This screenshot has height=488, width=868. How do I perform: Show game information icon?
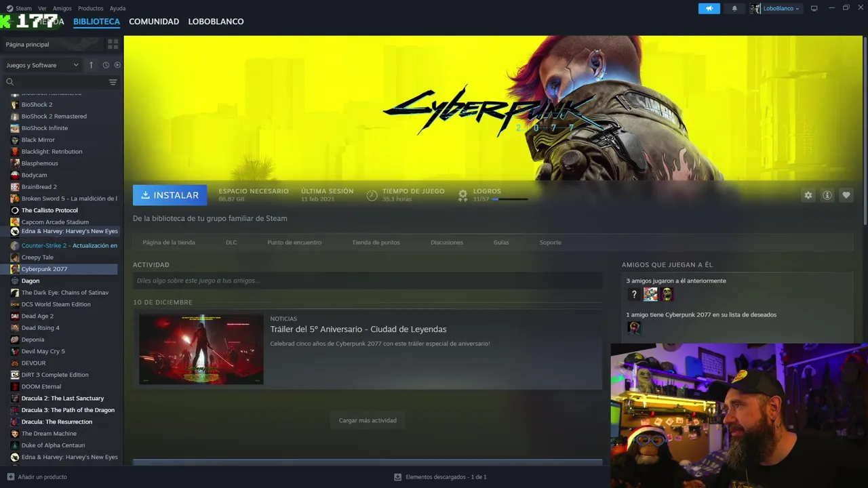pos(827,195)
